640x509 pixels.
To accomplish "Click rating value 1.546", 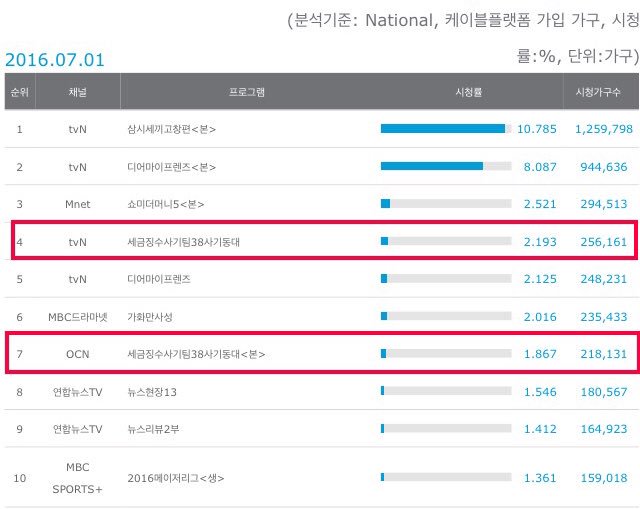I will coord(540,392).
